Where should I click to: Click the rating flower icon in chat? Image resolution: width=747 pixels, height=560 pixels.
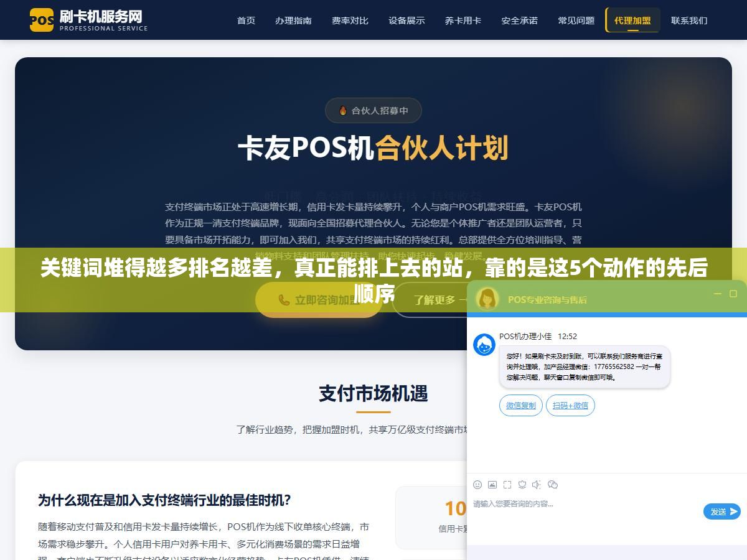coord(522,485)
